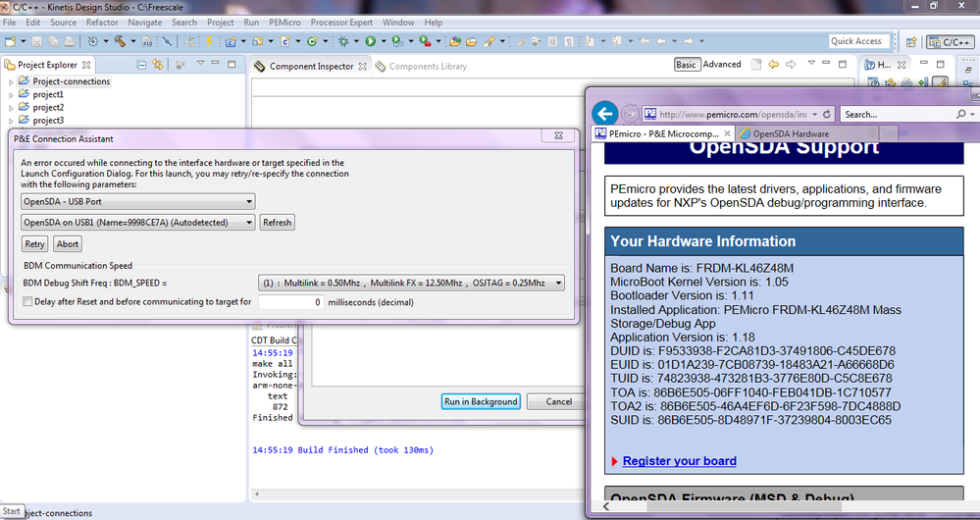This screenshot has height=520, width=980.
Task: Switch Component Inspector to Advanced view
Action: [x=722, y=65]
